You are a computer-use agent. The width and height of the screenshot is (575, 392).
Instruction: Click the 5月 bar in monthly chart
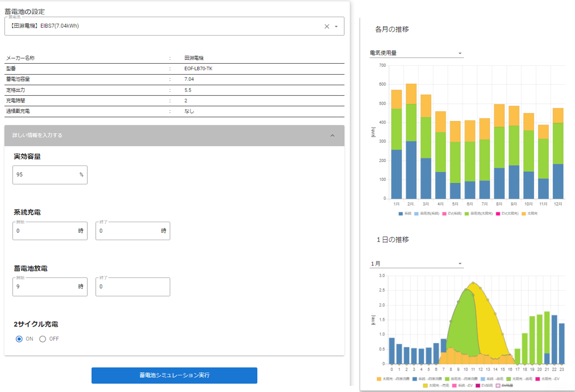point(455,160)
